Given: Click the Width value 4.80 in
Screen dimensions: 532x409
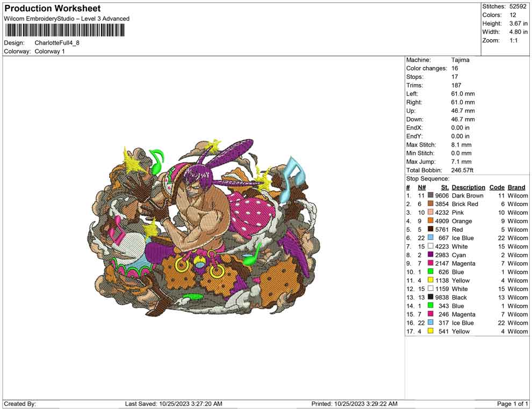Looking at the screenshot, I should point(518,32).
